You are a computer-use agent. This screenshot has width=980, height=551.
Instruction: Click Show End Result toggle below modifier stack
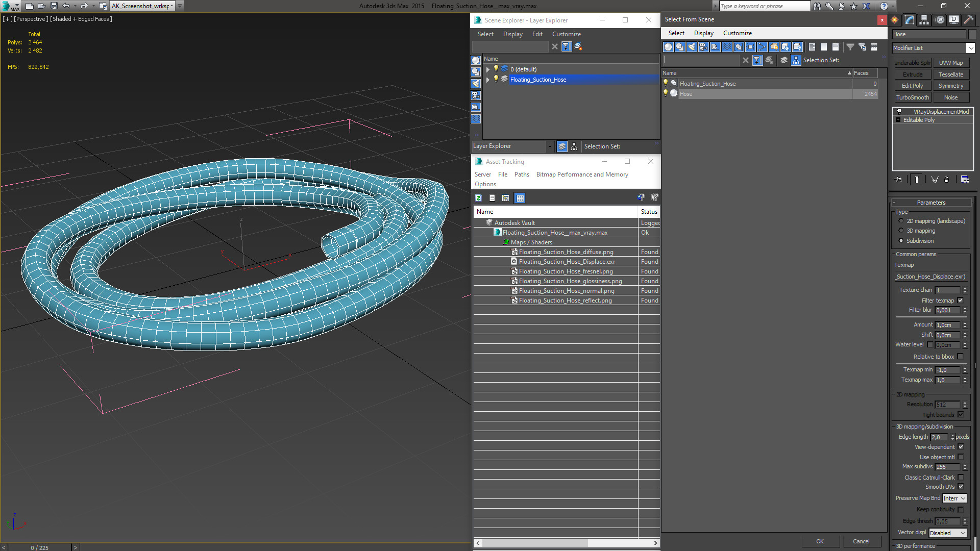(x=917, y=180)
